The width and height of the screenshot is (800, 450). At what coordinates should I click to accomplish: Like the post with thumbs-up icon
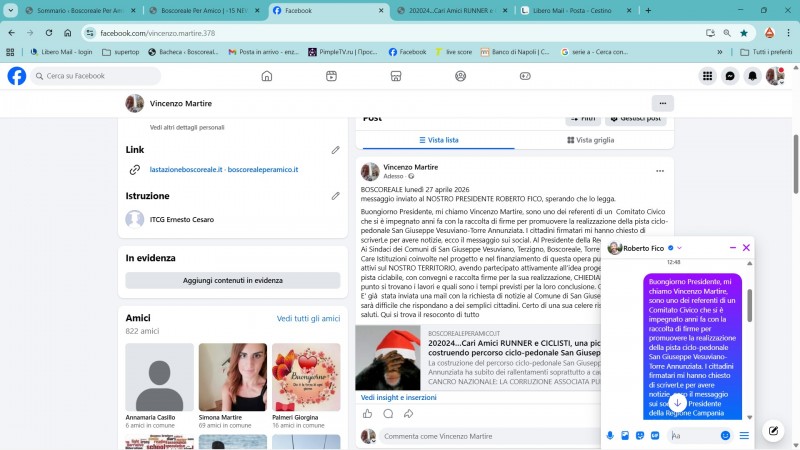pos(367,414)
